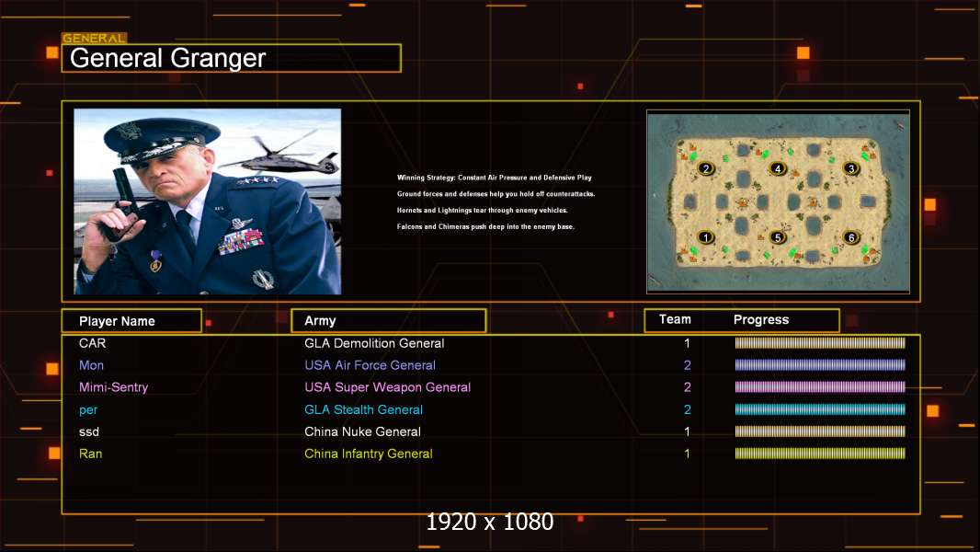The image size is (980, 552).
Task: Click team number for Mon
Action: point(687,365)
